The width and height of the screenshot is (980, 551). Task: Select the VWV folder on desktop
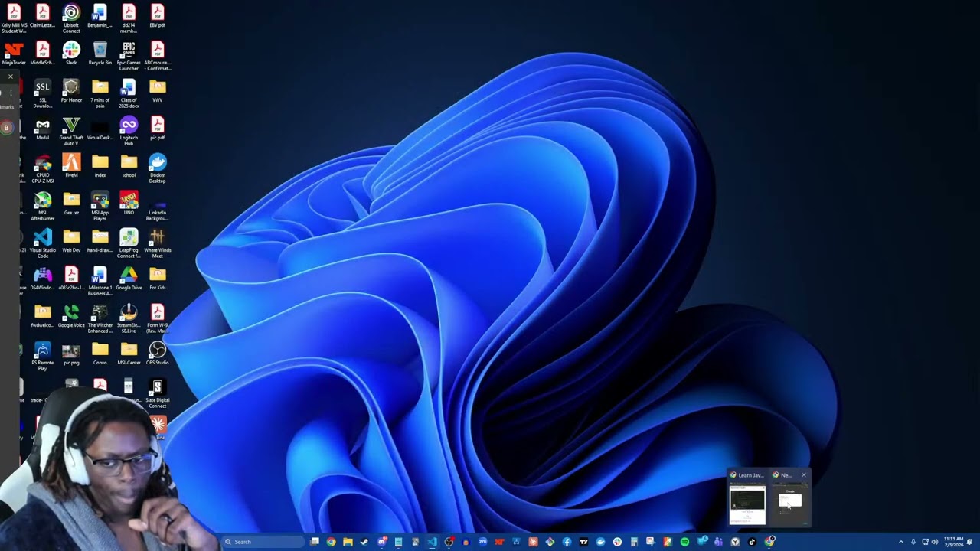coord(157,91)
